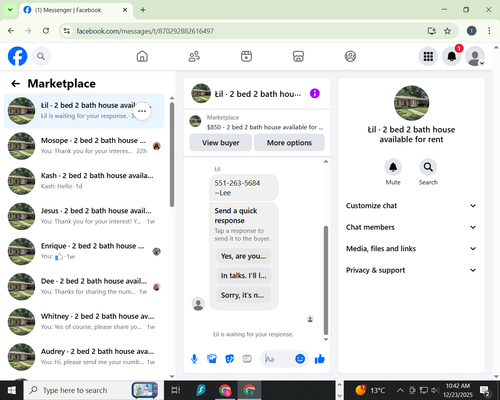Open Jesus conversation
Screen dimensions: 500x400
point(84,216)
